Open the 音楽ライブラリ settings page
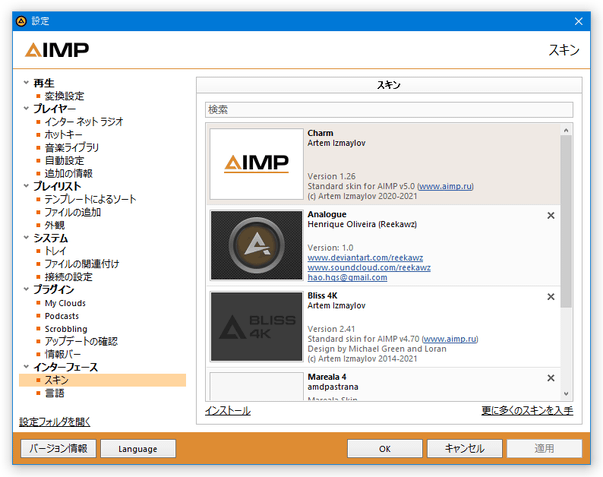The height and width of the screenshot is (477, 603). (72, 147)
